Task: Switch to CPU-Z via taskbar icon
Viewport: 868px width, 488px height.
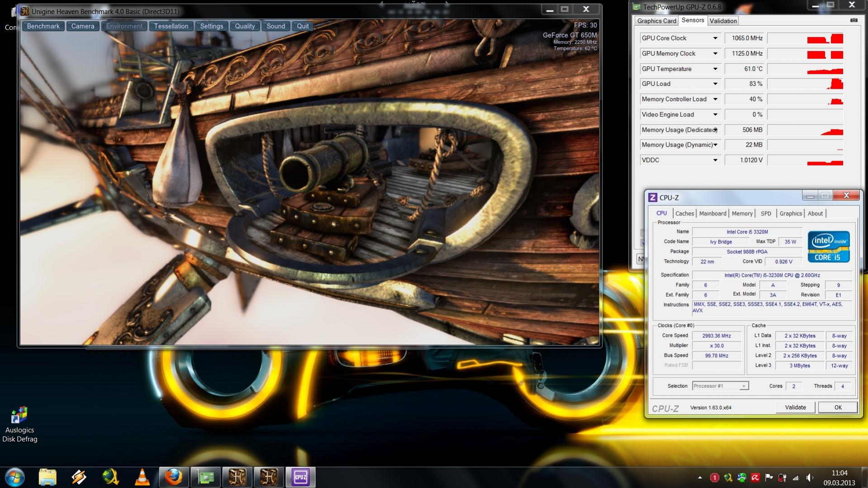Action: coord(300,477)
